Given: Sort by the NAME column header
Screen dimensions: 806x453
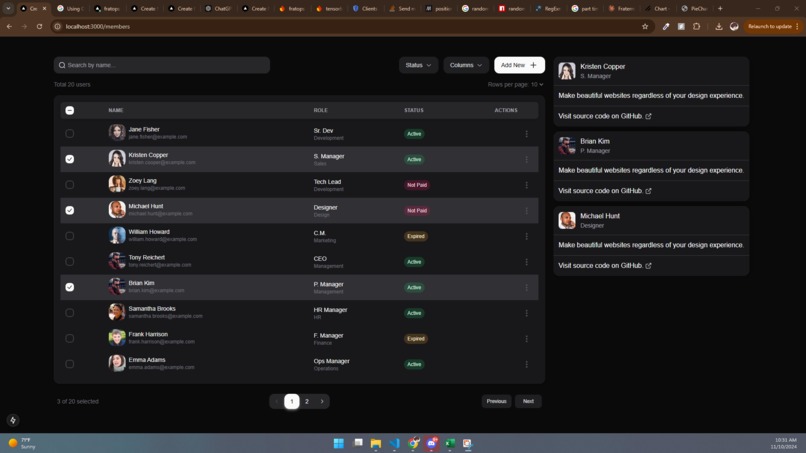Looking at the screenshot, I should (x=116, y=110).
